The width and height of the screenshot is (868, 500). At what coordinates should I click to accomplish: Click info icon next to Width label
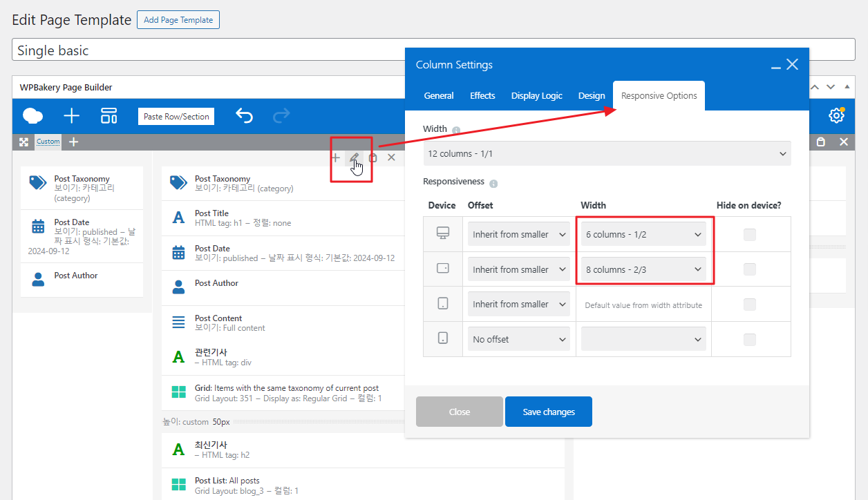point(456,130)
